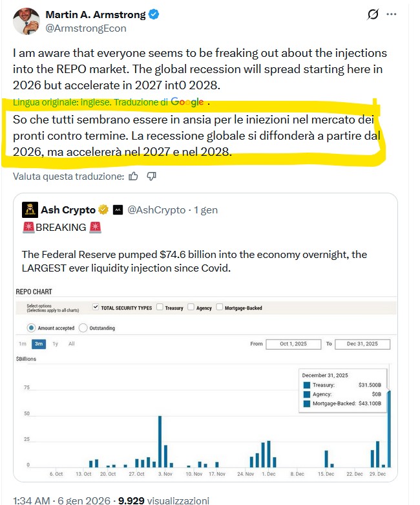Screen dimensions: 420x505
Task: Select the Outstanding radio button
Action: (83, 328)
